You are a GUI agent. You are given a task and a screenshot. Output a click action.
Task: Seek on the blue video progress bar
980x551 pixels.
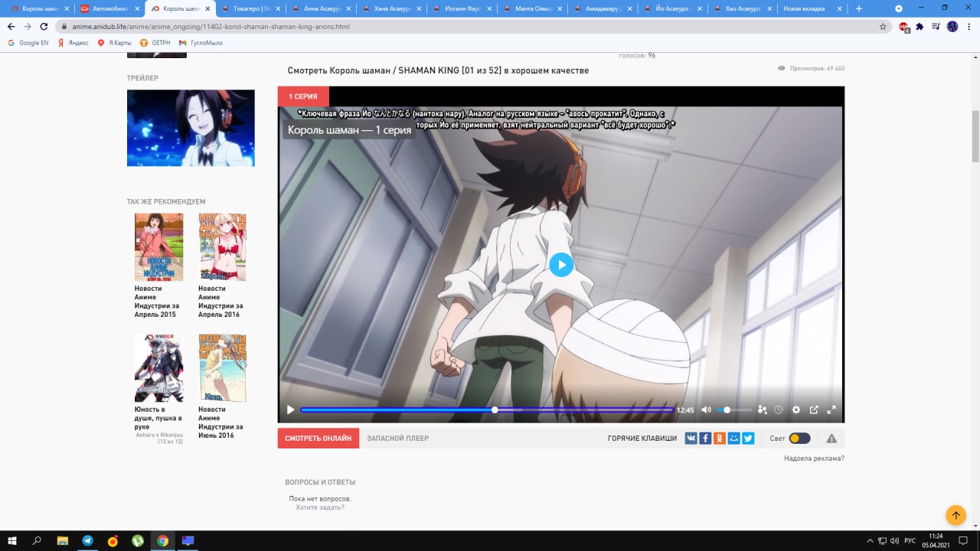pos(486,410)
